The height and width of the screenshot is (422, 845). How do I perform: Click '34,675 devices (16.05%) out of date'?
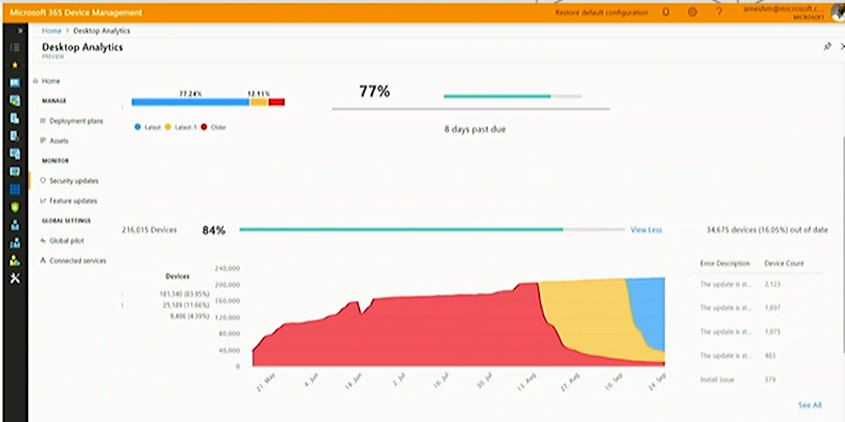[x=767, y=230]
